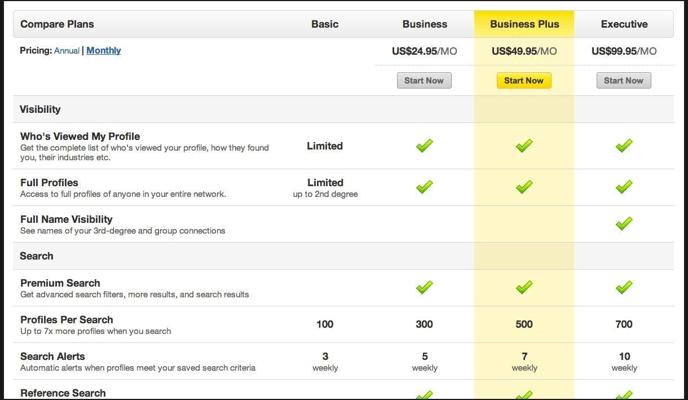Click the Profiles Per Search feature title

[x=67, y=319]
